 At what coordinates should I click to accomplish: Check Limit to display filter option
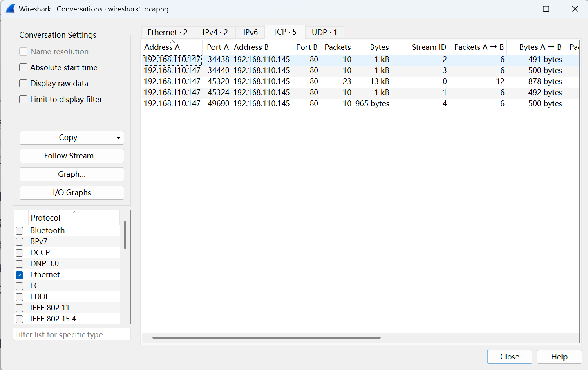(x=24, y=100)
